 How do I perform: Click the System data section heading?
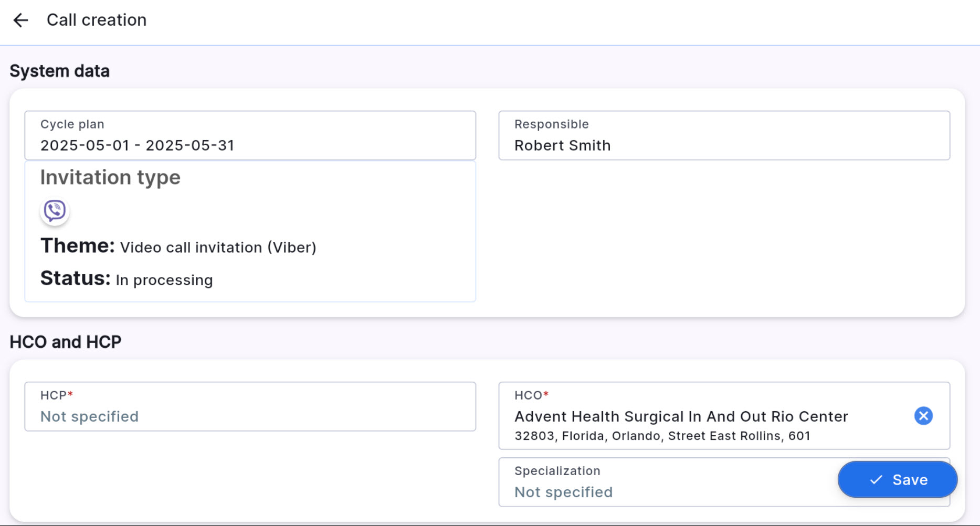[59, 71]
